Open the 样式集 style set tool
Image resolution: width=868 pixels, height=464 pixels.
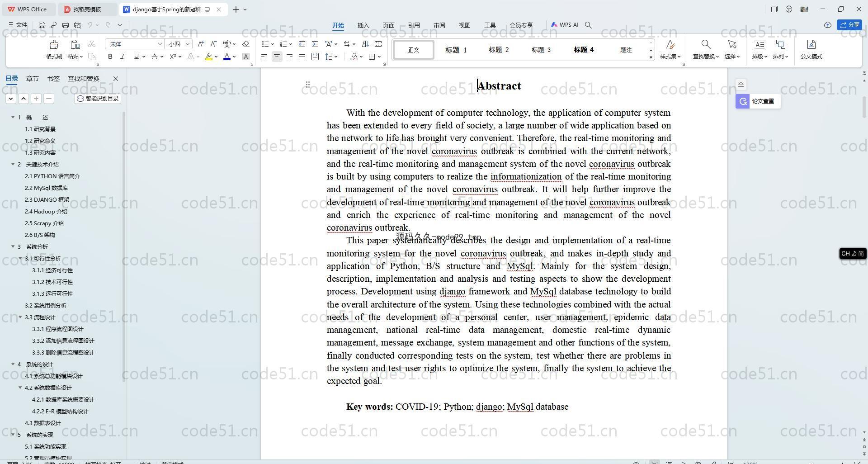pyautogui.click(x=670, y=49)
